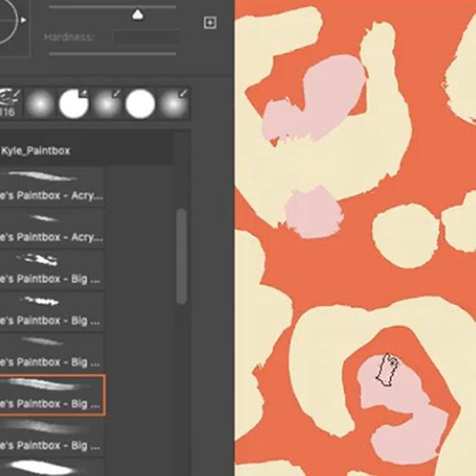Select first Paintbox - Acry... brush preset
The image size is (476, 476).
pyautogui.click(x=52, y=187)
